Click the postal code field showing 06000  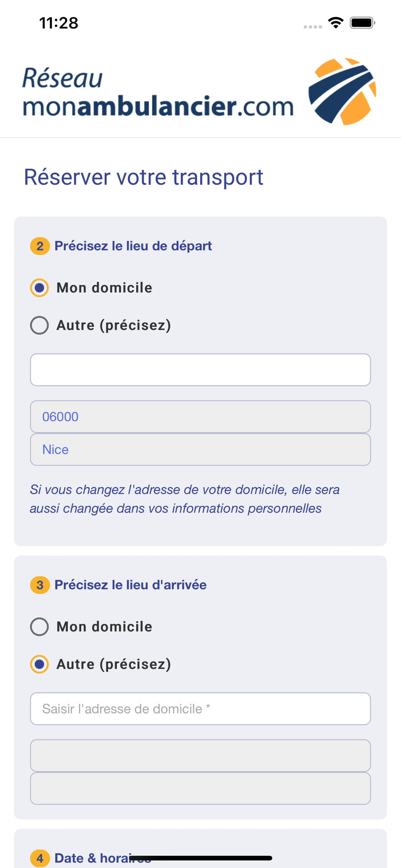200,417
